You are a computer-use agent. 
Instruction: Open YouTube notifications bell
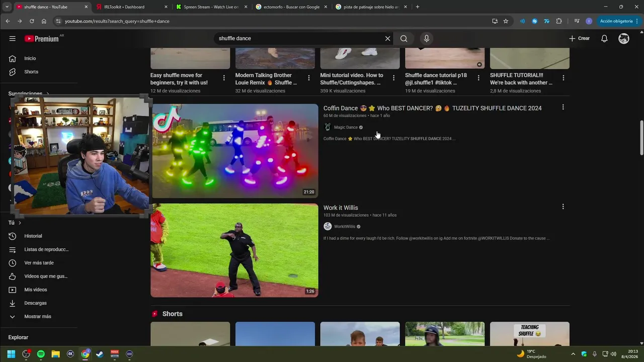(x=604, y=39)
